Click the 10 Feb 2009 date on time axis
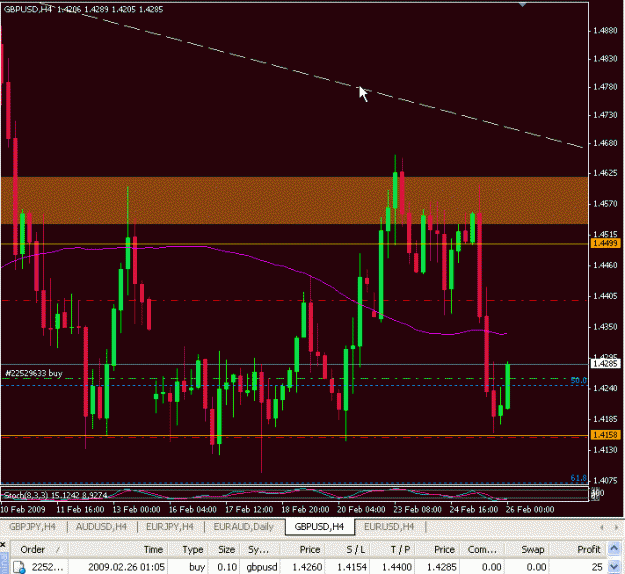The height and width of the screenshot is (574, 625). pyautogui.click(x=23, y=509)
